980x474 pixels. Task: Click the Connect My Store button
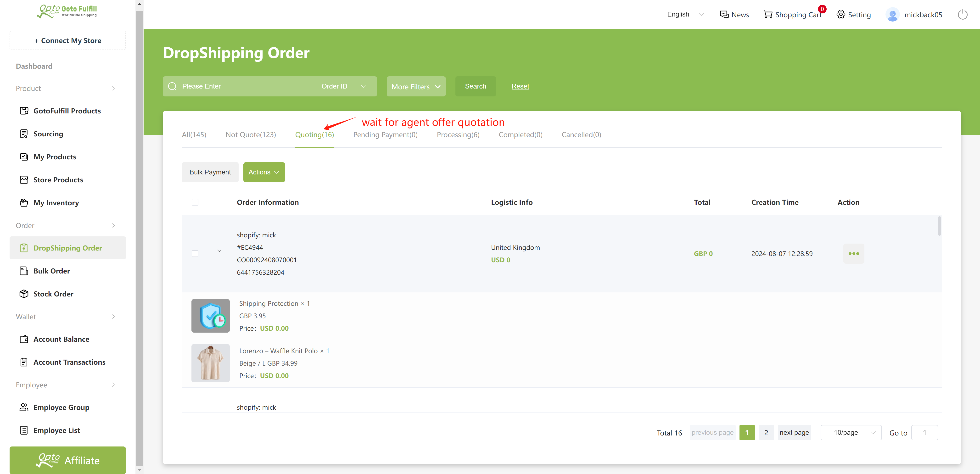pos(68,40)
